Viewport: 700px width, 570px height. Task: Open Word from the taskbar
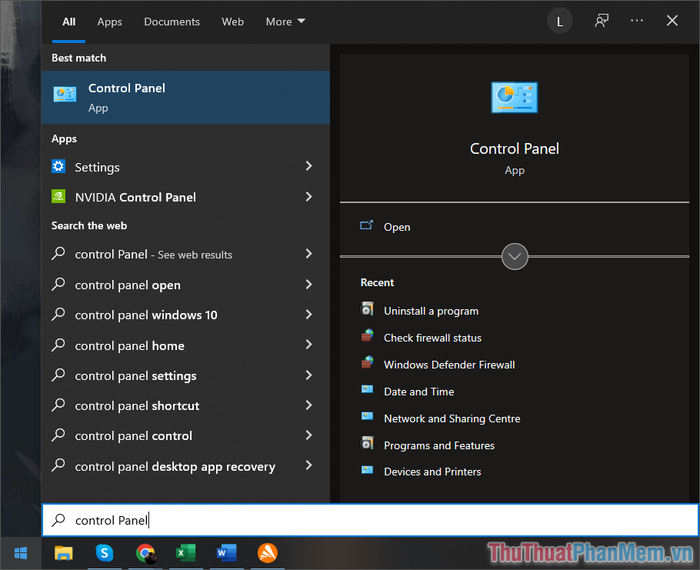[227, 553]
